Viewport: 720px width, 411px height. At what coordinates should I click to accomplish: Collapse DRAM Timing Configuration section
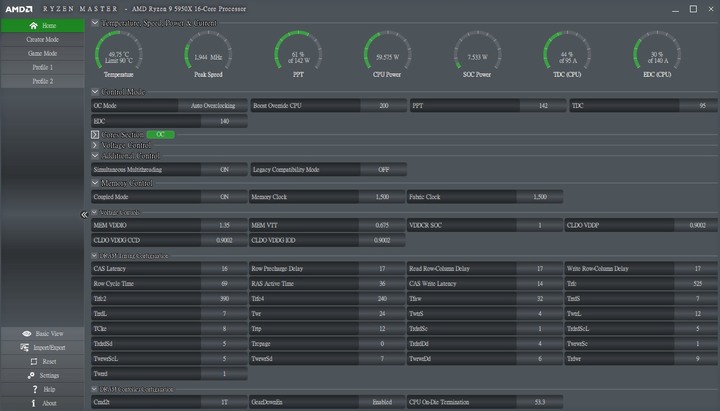coord(94,255)
